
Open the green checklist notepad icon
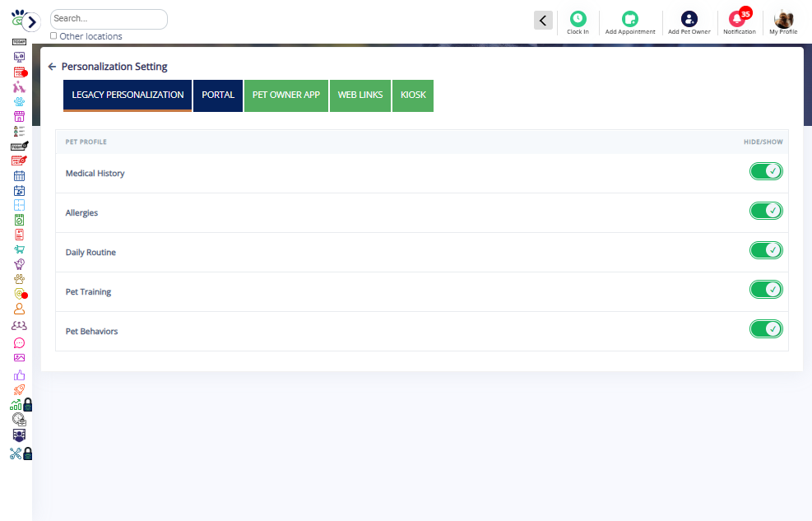tap(19, 220)
